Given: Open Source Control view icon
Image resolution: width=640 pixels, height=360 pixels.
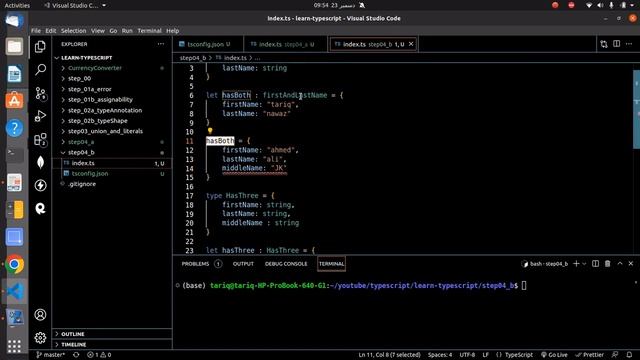Looking at the screenshot, I should (x=40, y=93).
